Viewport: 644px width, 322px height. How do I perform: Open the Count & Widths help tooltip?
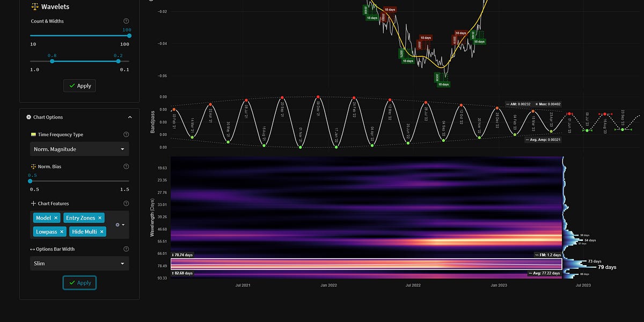pyautogui.click(x=126, y=20)
